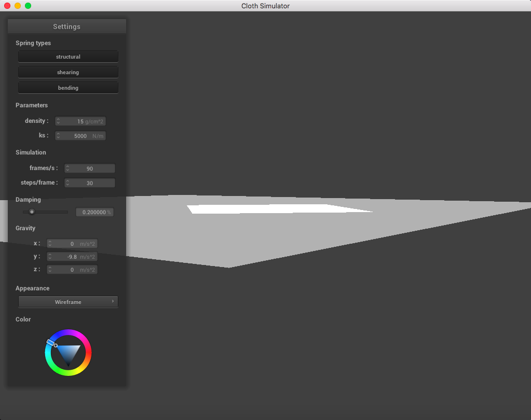Click the density spinner arrows
This screenshot has height=420, width=531.
tap(58, 121)
